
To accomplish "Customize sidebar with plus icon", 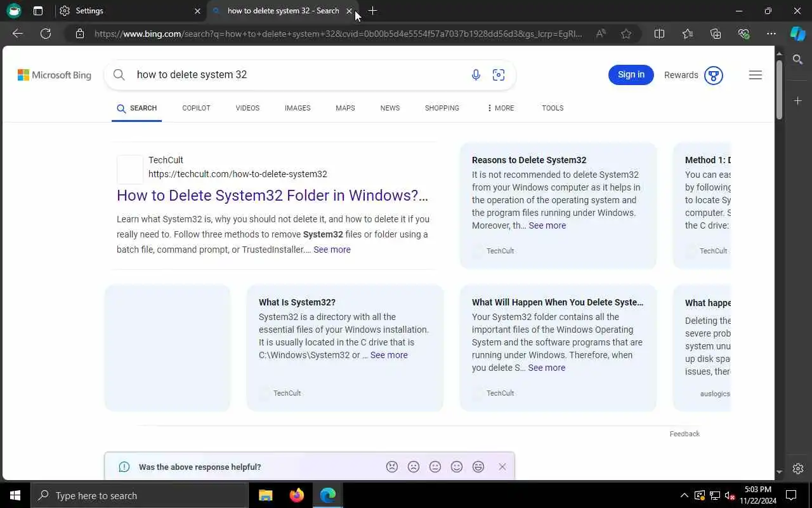I will pos(798,101).
